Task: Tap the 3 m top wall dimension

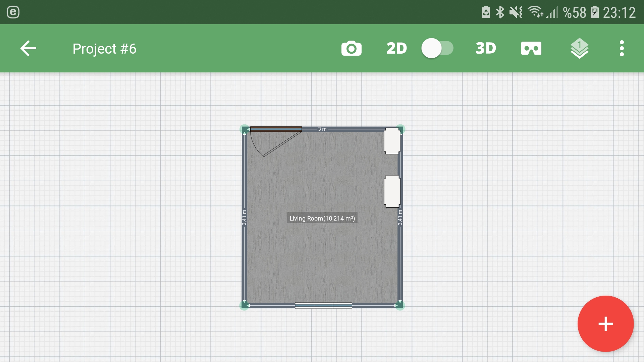Action: [x=322, y=129]
